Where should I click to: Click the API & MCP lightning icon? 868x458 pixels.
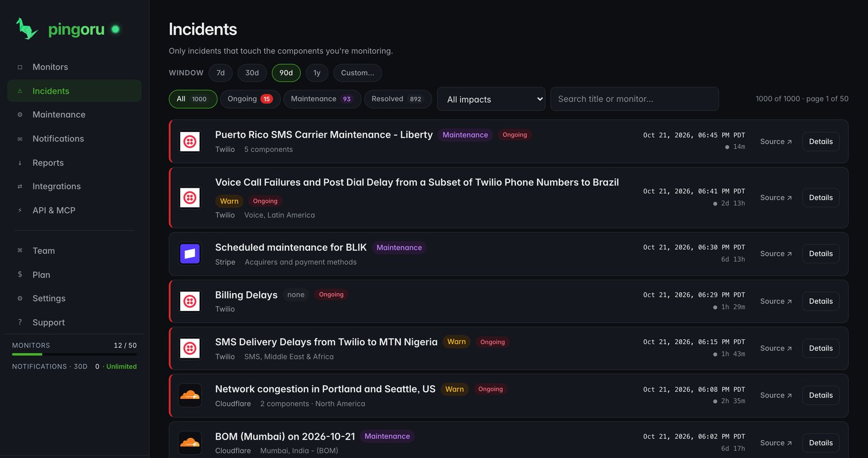20,211
